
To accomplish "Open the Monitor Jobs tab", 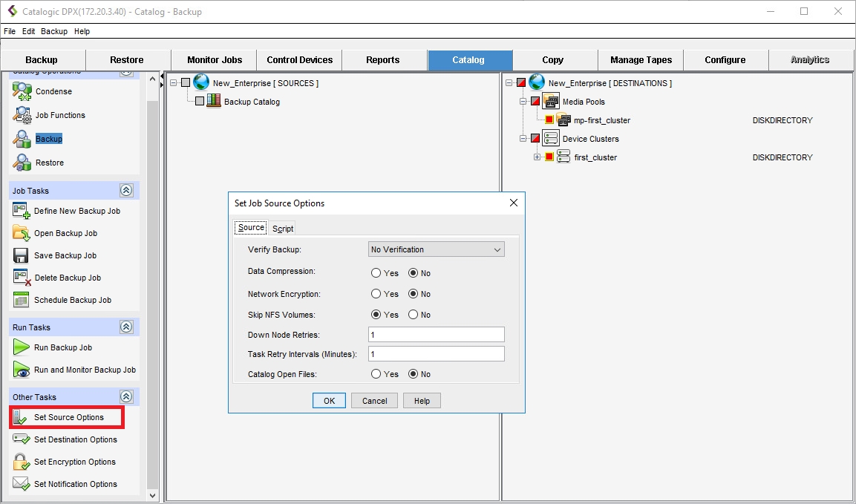I will pyautogui.click(x=214, y=60).
